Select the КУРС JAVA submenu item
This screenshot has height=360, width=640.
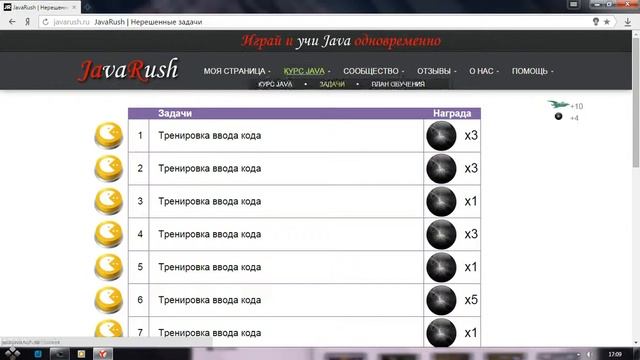[x=275, y=84]
